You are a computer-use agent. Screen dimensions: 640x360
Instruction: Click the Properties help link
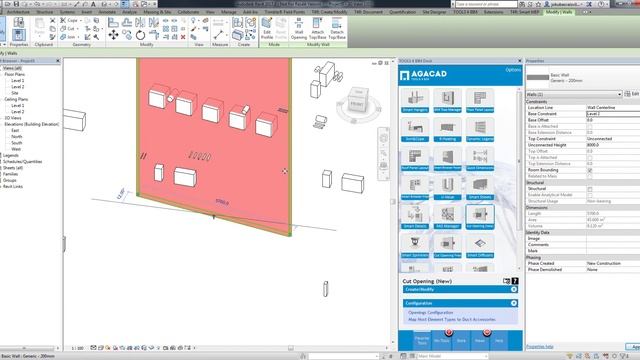(x=540, y=347)
